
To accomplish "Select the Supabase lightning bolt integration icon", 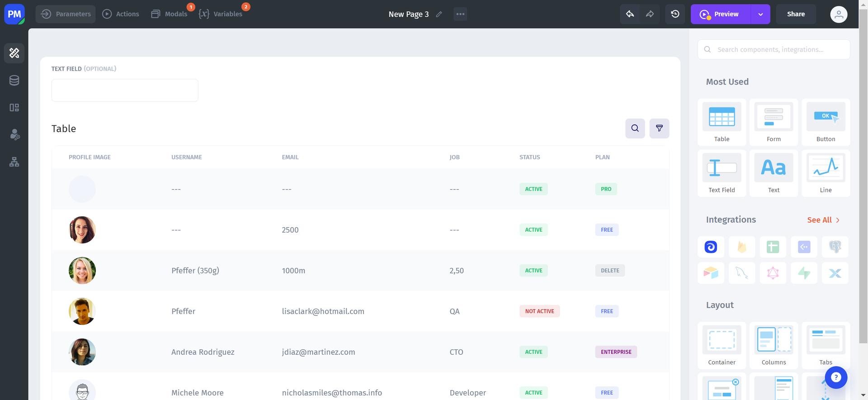I will coord(804,273).
